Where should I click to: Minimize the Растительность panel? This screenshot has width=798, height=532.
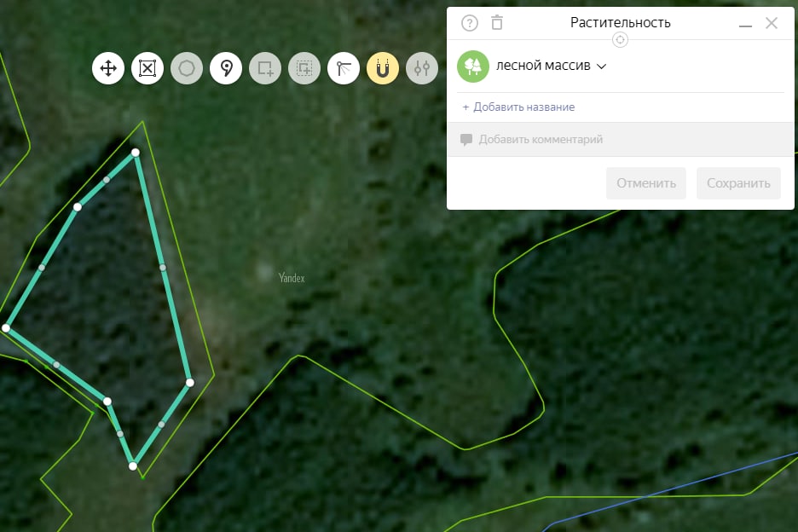point(746,25)
